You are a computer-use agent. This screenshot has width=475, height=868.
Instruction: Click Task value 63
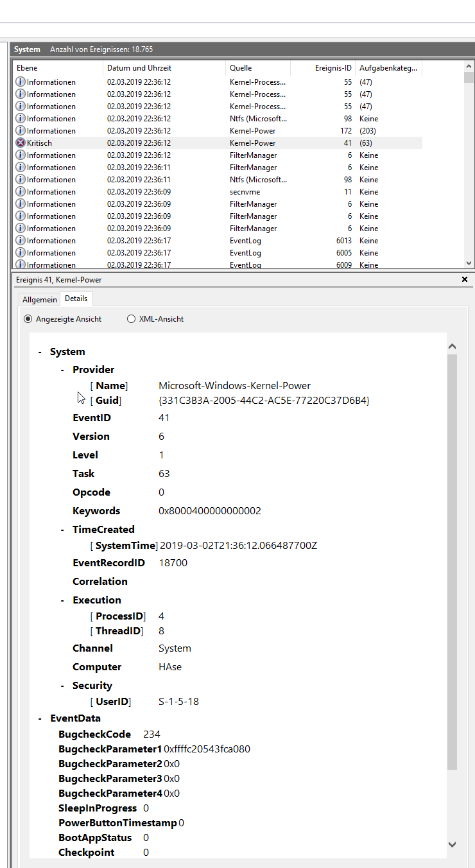point(164,474)
